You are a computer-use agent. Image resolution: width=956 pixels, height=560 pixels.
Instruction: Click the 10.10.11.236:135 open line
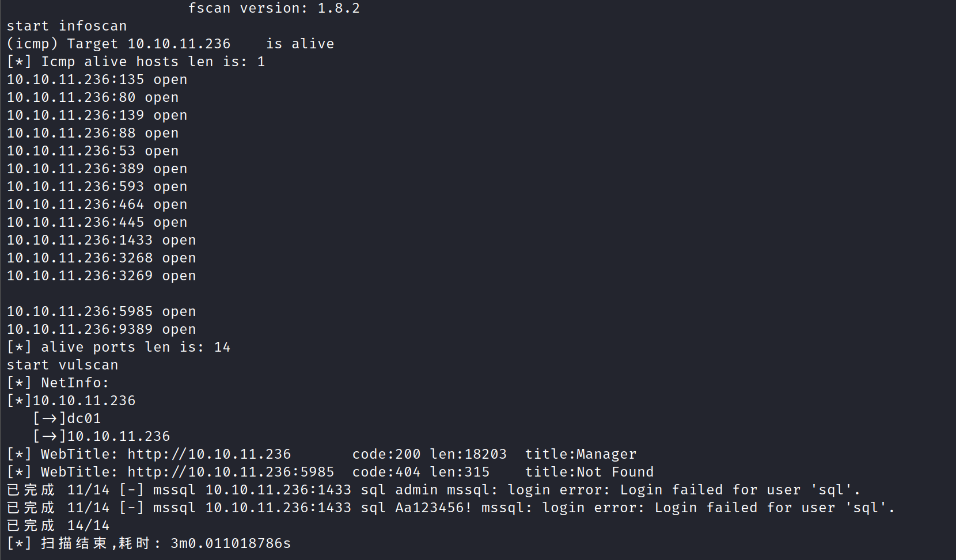(x=97, y=79)
